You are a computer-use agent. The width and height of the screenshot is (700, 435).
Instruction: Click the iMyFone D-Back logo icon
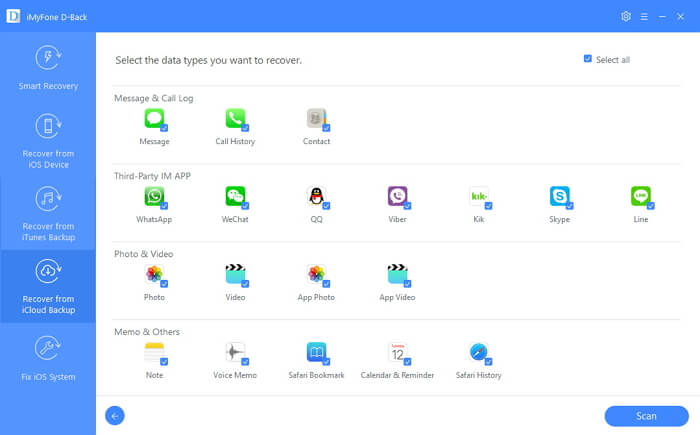tap(13, 17)
